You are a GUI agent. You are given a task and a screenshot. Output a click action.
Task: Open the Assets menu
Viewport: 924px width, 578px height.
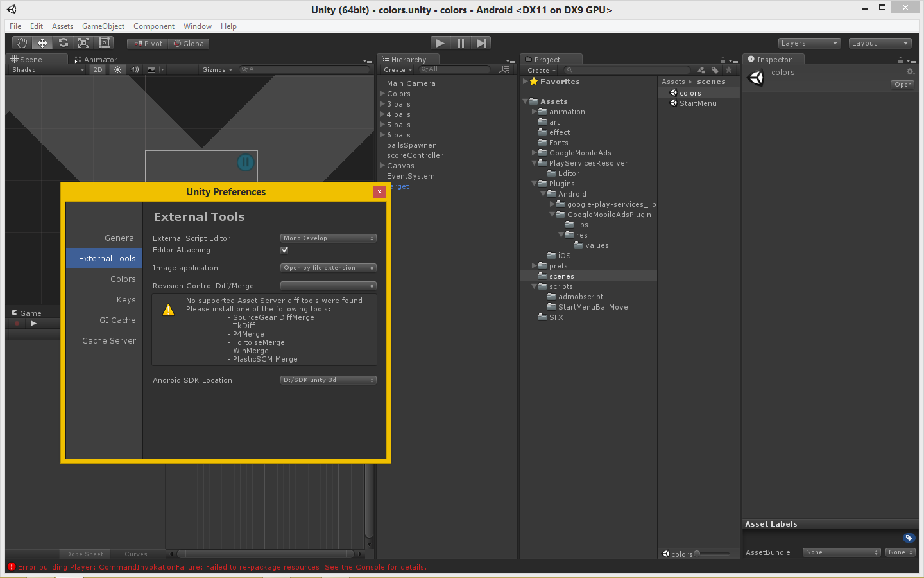click(x=62, y=26)
